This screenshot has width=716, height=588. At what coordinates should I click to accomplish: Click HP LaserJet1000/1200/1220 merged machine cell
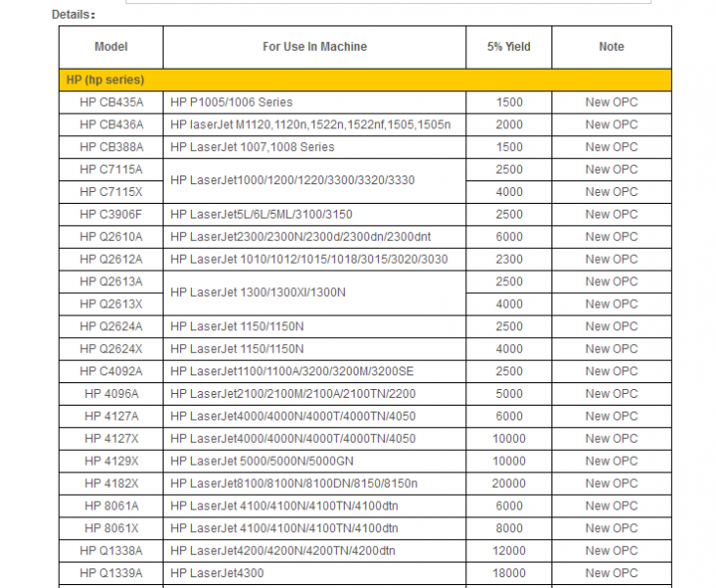(314, 180)
